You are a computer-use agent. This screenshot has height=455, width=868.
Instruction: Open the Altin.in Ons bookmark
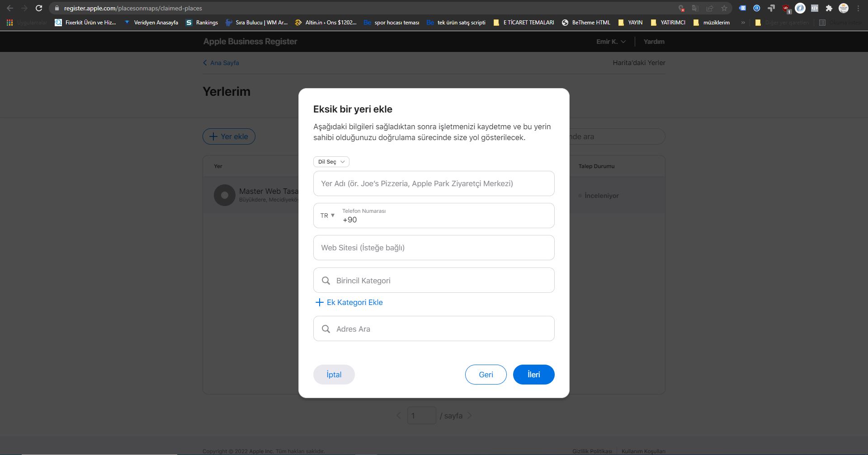(325, 22)
